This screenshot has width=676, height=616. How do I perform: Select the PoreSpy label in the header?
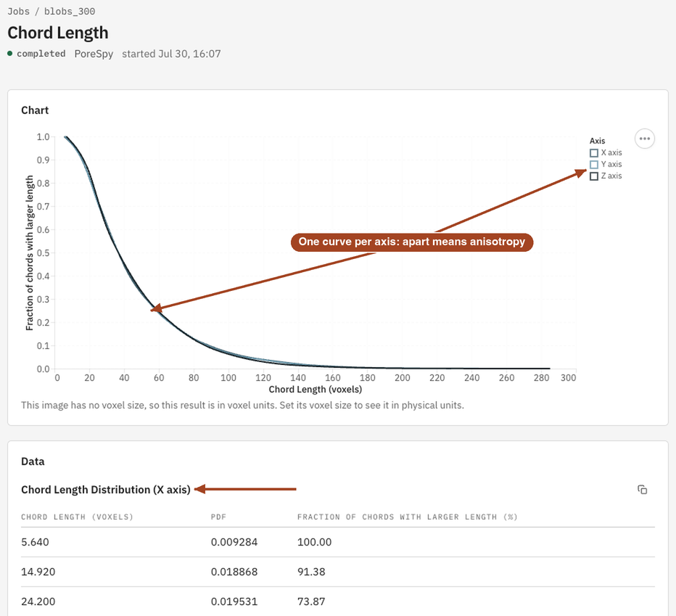point(94,54)
